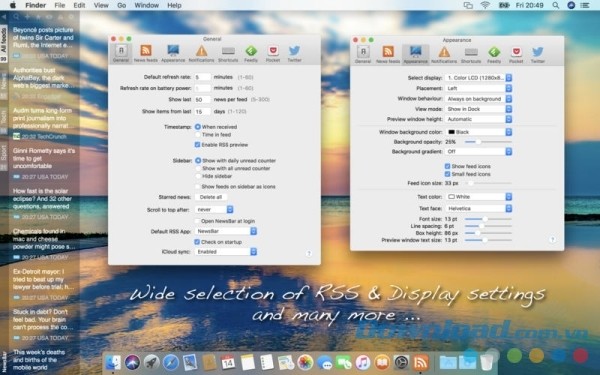Open Preview window height dropdown
The height and width of the screenshot is (375, 600).
[478, 119]
